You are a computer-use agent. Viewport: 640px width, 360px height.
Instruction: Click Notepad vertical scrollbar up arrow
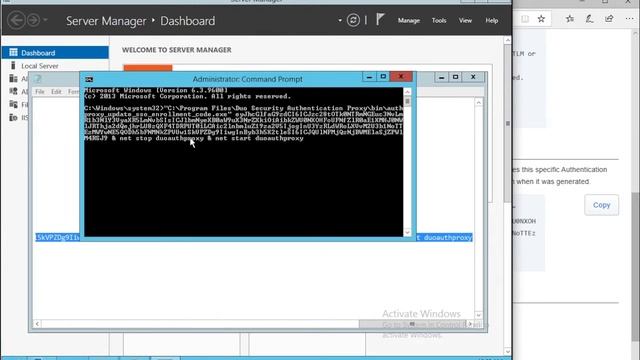tap(478, 102)
